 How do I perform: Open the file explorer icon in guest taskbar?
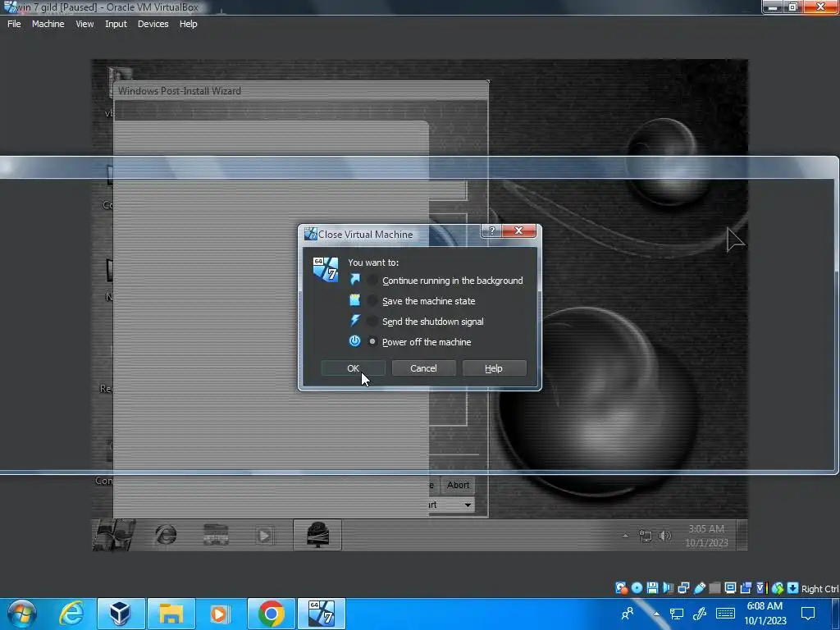[x=216, y=535]
